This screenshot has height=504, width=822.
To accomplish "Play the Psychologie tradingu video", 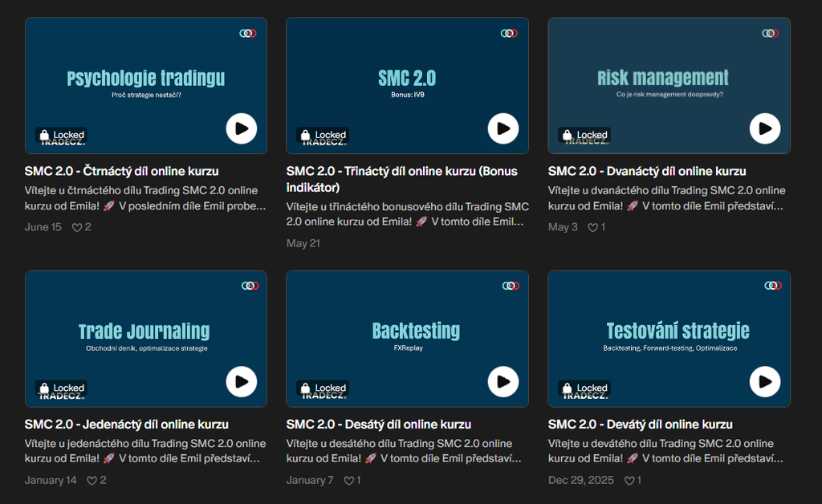I will [x=241, y=128].
